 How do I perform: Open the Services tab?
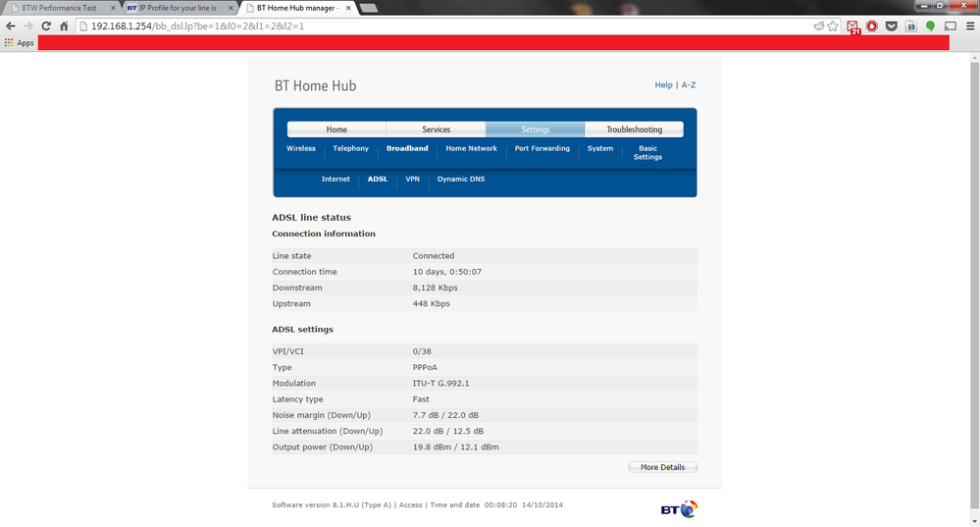436,130
